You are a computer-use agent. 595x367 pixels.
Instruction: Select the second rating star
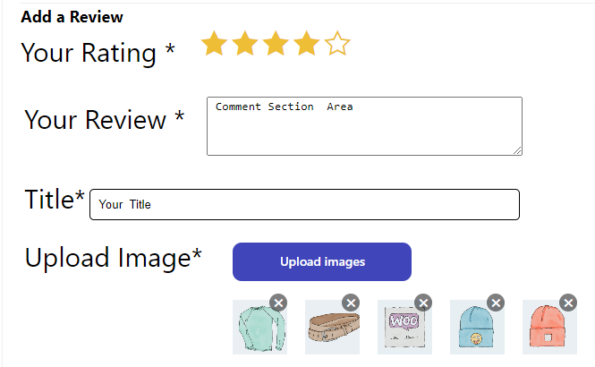(245, 44)
